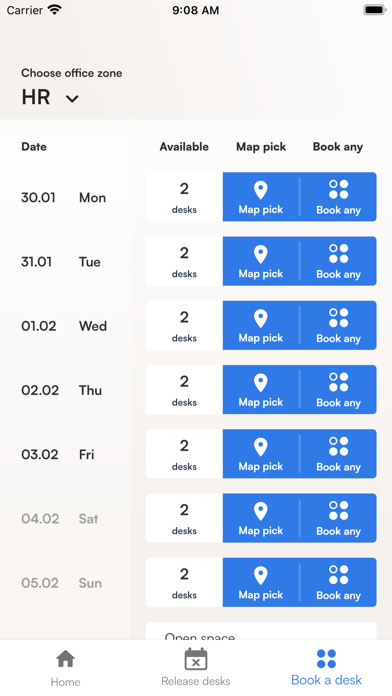Viewport: 392px width, 696px height.
Task: Select Map pick pin for Wednesday 01.02
Action: click(261, 319)
